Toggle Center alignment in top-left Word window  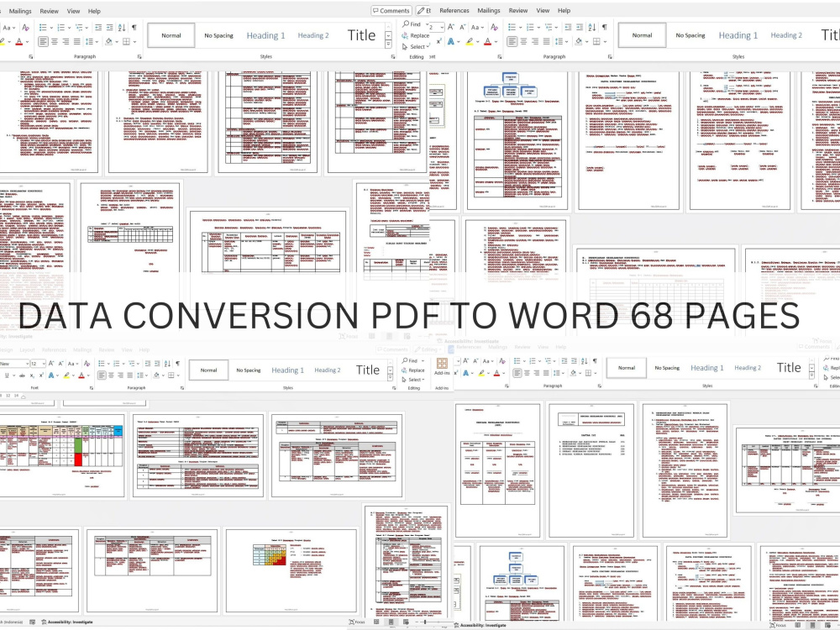[x=54, y=42]
